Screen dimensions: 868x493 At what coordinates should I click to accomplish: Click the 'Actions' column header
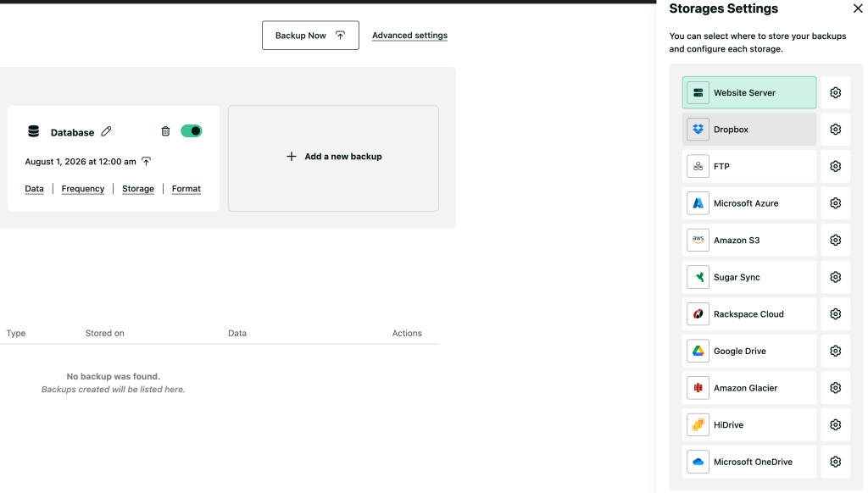407,333
